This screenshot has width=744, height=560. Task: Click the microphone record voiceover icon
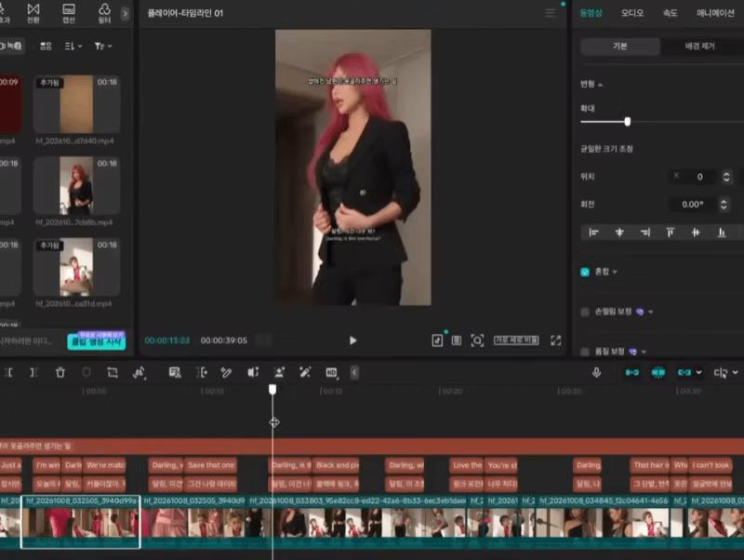tap(596, 372)
